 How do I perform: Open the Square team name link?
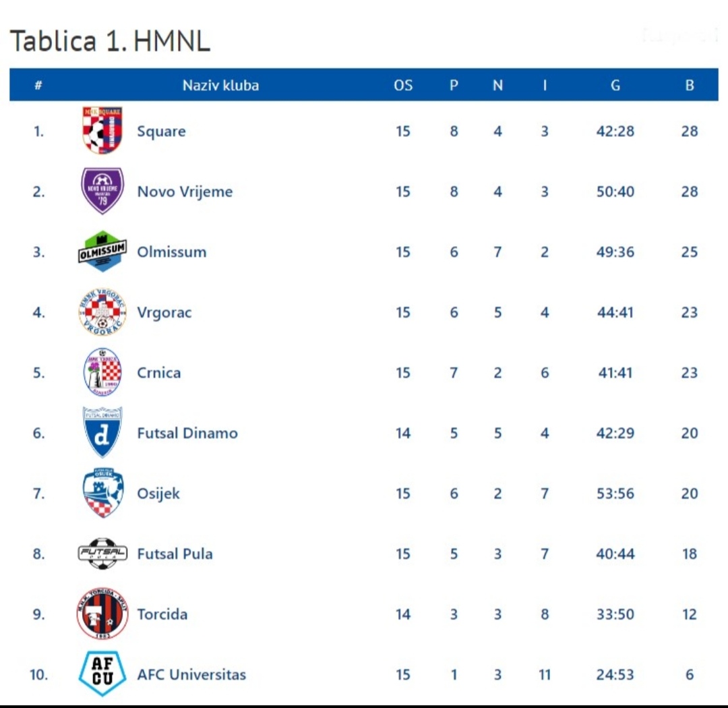click(x=161, y=131)
